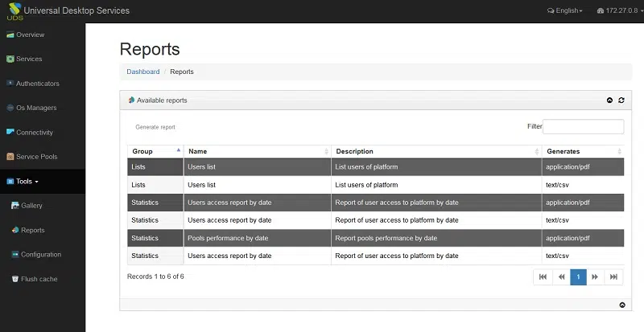The image size is (644, 332).
Task: Expand the 172.27.0.8 user dropdown
Action: (x=620, y=10)
